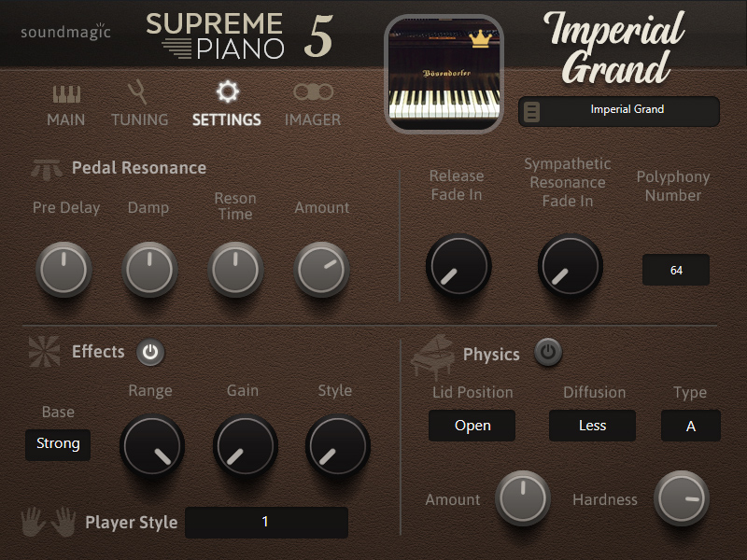
Task: Click the Physics Amount knob
Action: (x=523, y=498)
